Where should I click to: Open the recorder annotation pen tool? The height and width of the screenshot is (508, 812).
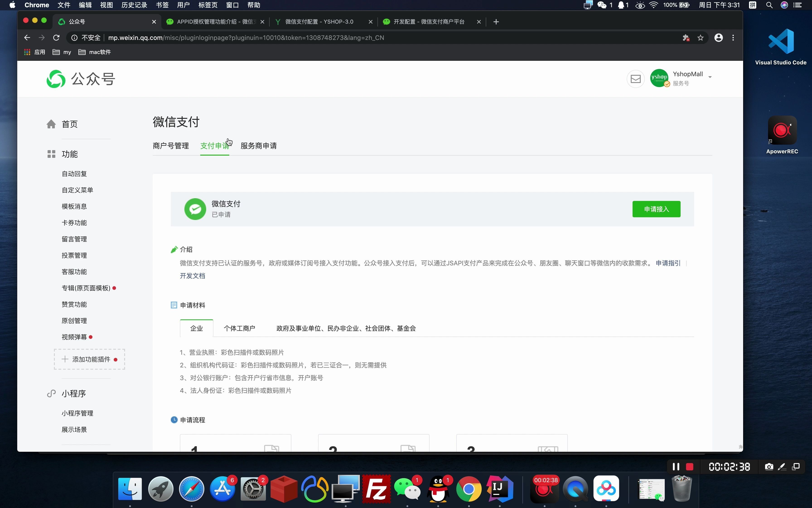[x=782, y=467]
